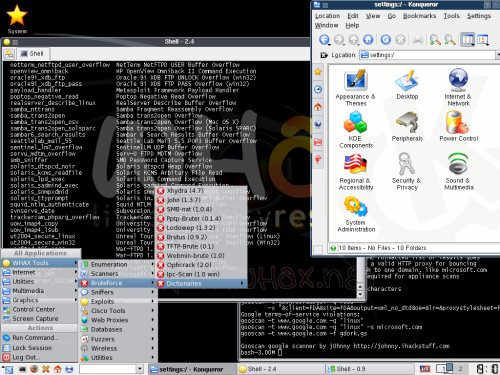Expand the Sniffers submenu
The image size is (500, 375).
click(118, 292)
